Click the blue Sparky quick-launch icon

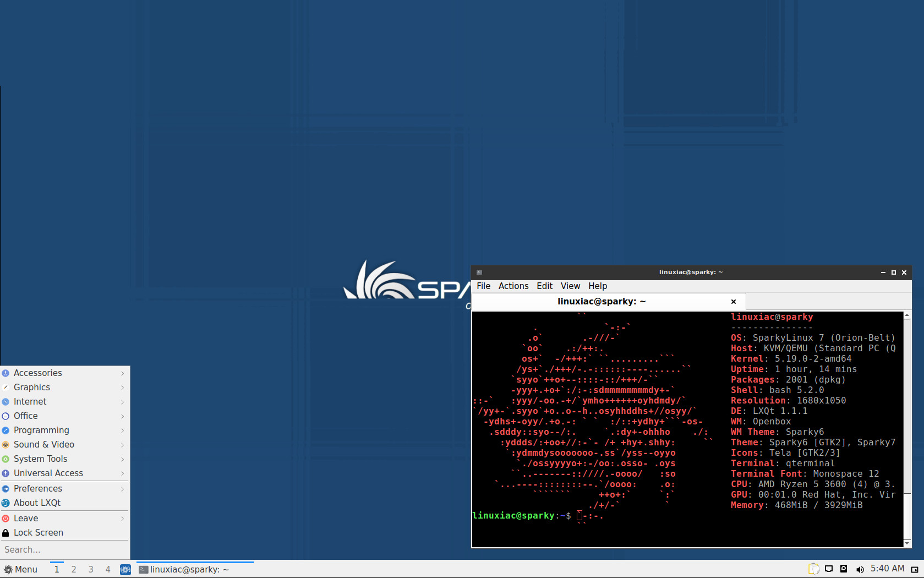[x=125, y=570]
